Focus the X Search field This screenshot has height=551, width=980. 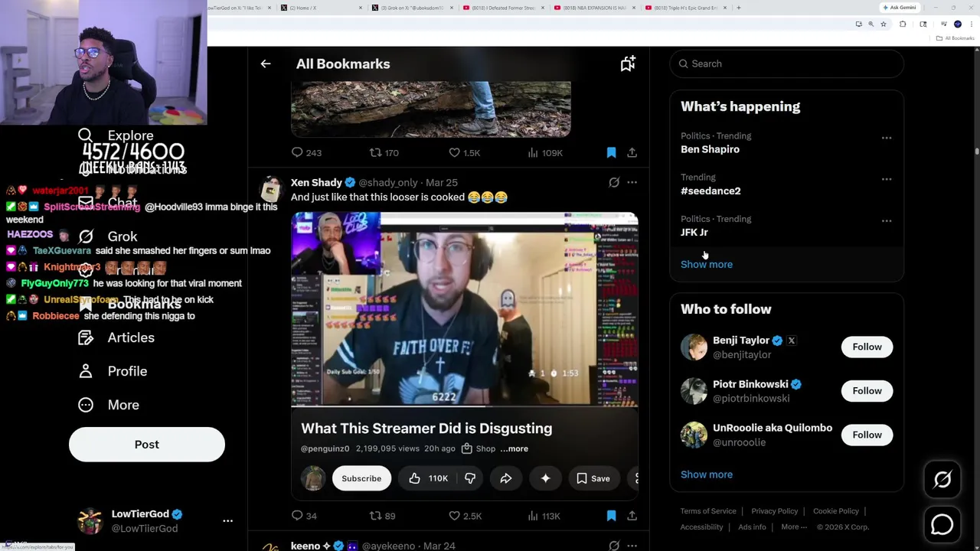pos(787,64)
